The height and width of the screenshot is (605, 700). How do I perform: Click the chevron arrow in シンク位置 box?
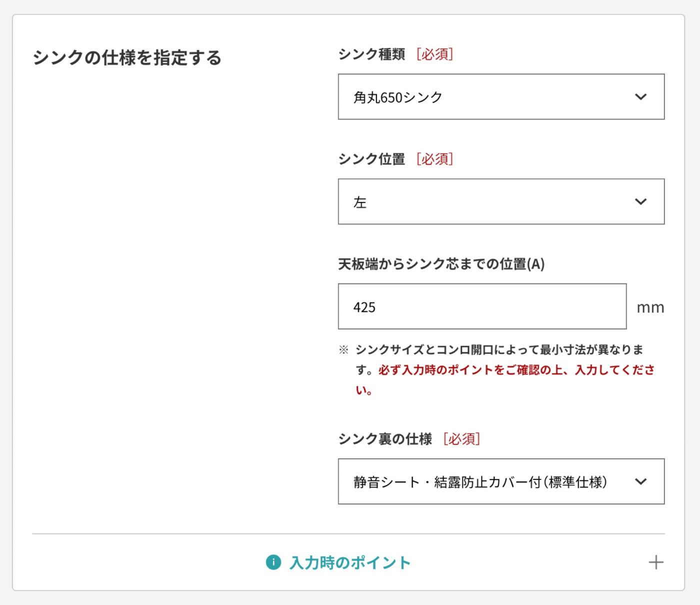pyautogui.click(x=640, y=202)
